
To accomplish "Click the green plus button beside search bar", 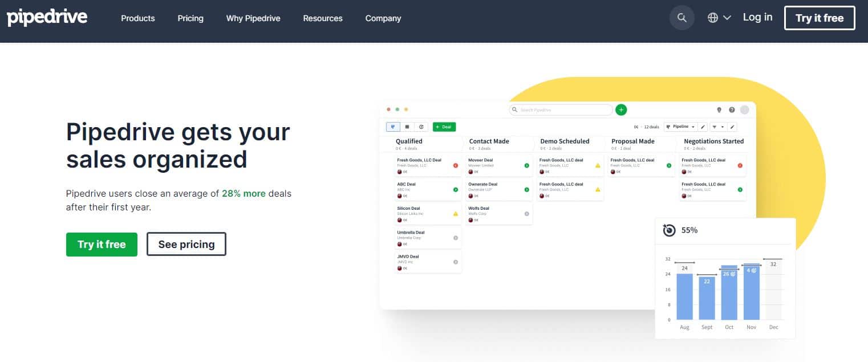I will pos(621,109).
